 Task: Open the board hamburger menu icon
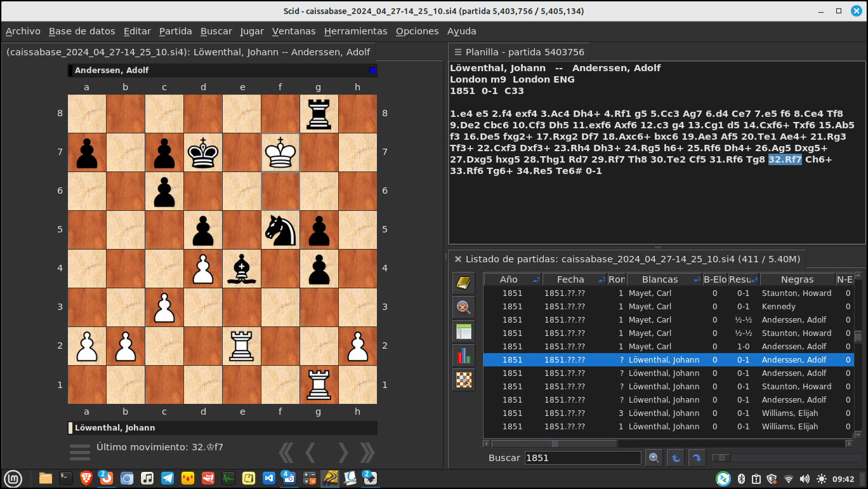point(80,452)
